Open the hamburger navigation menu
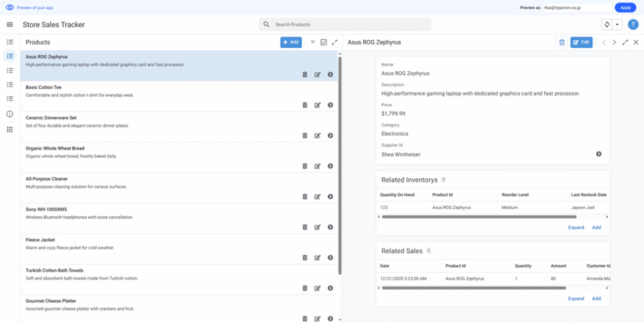 tap(9, 25)
